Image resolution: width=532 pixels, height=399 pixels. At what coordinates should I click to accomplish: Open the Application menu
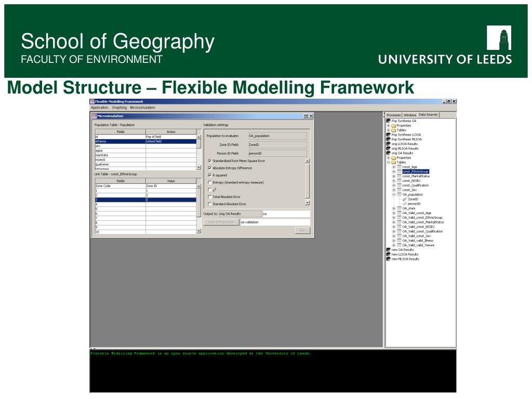point(99,108)
